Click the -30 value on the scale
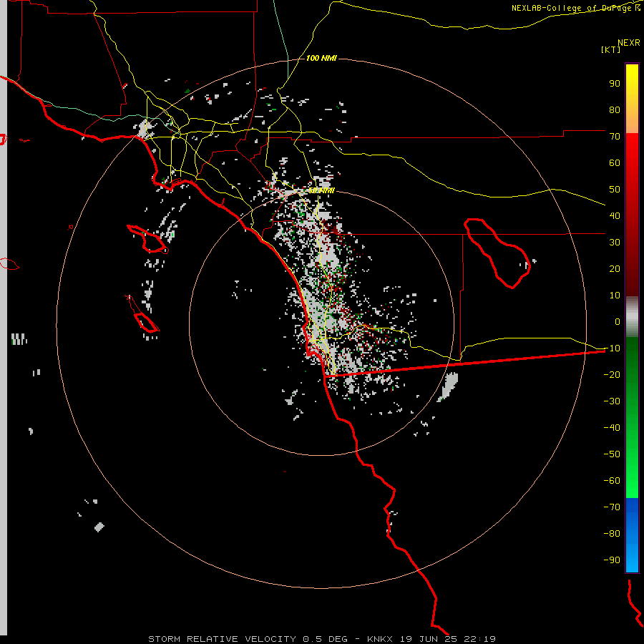The image size is (644, 644). coord(612,401)
